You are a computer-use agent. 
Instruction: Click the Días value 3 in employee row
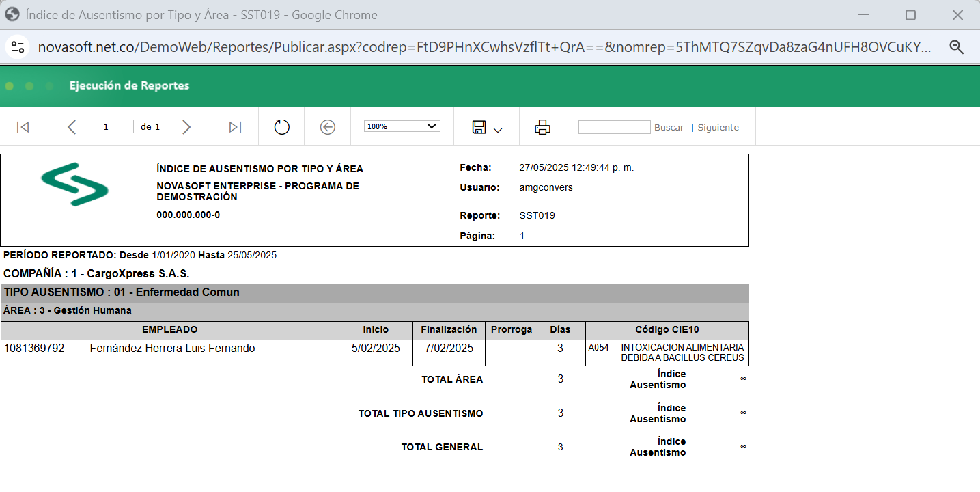pos(560,348)
